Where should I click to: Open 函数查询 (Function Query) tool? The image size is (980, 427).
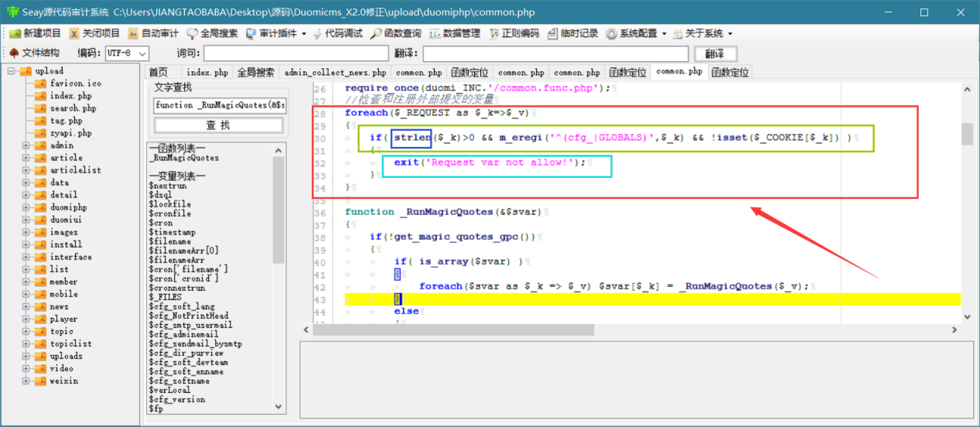pyautogui.click(x=396, y=33)
